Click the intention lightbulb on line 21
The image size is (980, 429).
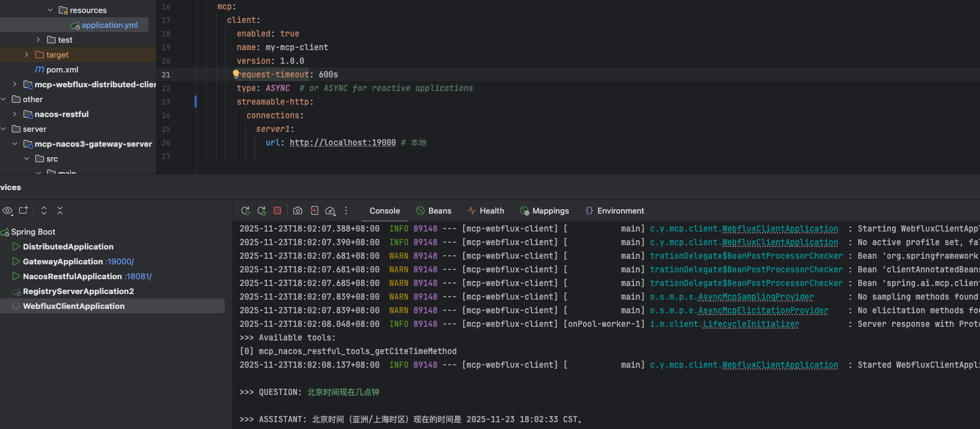[236, 74]
